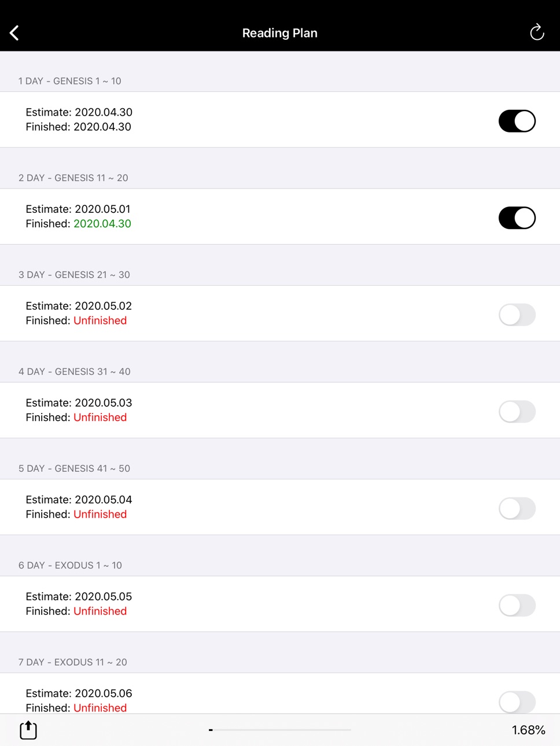
Task: Click the green finished date 2020.04.30
Action: click(x=102, y=224)
